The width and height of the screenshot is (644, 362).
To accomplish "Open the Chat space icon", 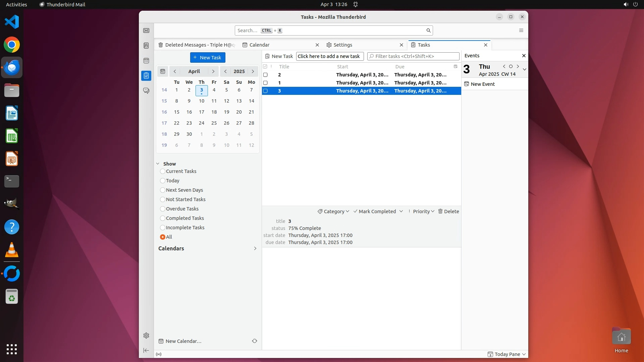I will [x=146, y=91].
